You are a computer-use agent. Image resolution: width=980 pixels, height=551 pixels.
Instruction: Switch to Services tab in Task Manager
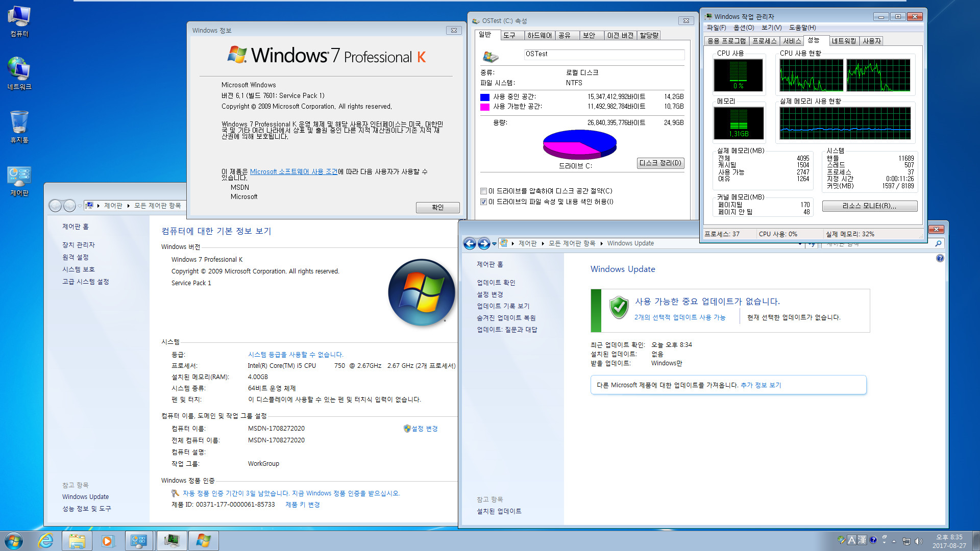[x=792, y=41]
